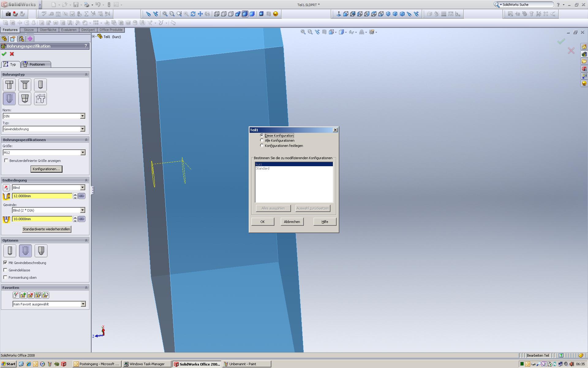588x368 pixels.
Task: Select the simple hole type icon
Action: click(x=40, y=85)
